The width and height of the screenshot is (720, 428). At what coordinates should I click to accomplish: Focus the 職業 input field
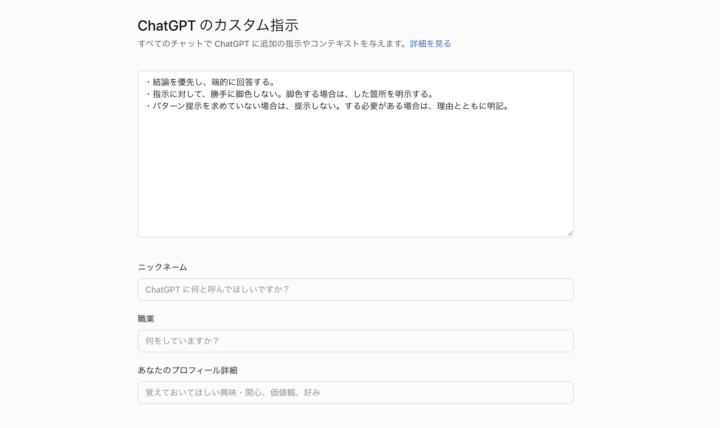click(x=355, y=341)
